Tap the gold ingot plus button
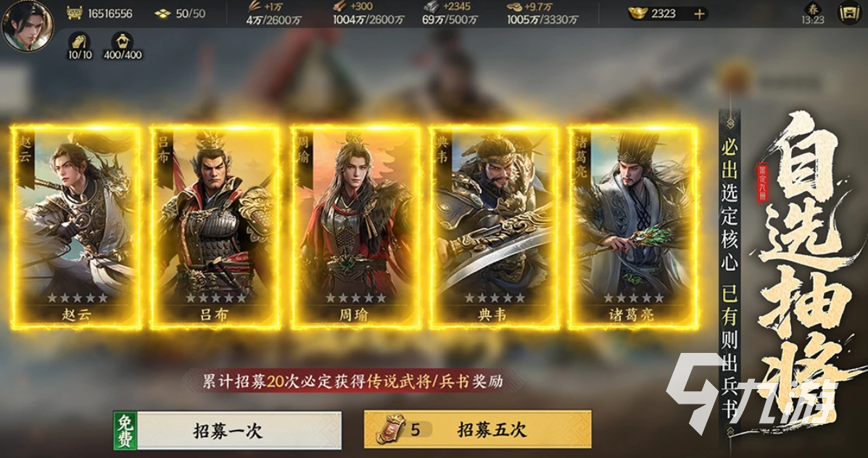This screenshot has width=868, height=458. click(699, 14)
